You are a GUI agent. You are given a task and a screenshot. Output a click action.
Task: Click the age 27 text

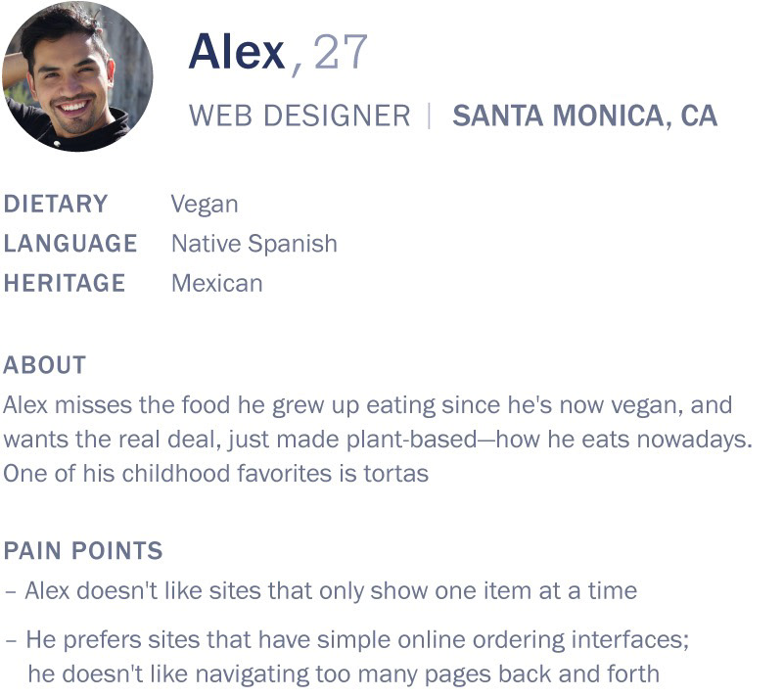(341, 52)
